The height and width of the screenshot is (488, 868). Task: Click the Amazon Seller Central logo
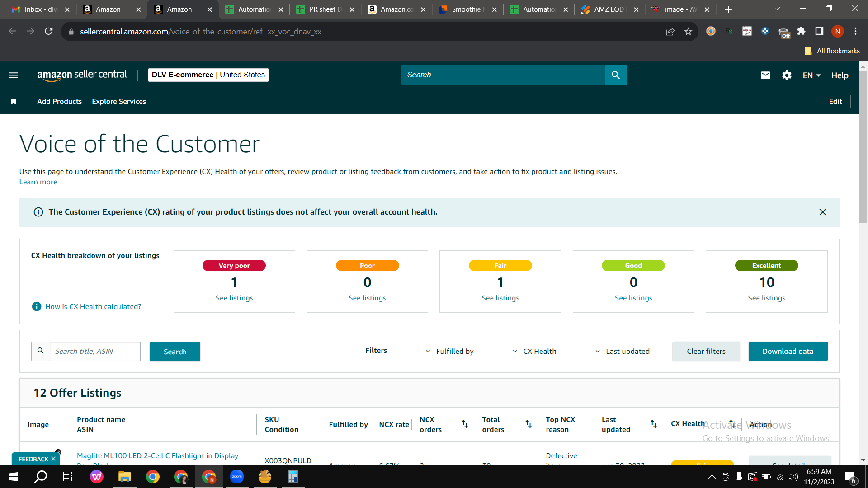click(x=82, y=75)
